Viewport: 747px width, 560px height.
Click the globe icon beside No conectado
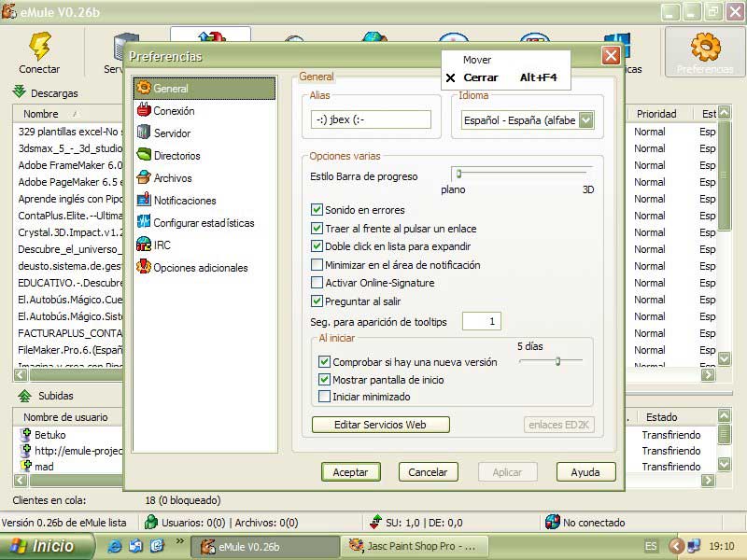point(552,522)
